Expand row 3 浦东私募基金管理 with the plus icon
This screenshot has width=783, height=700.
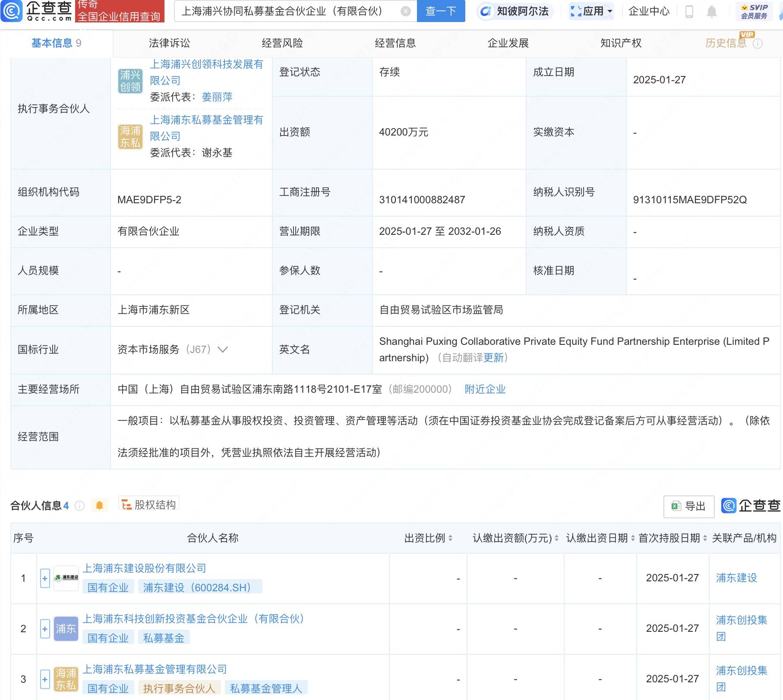[x=45, y=679]
